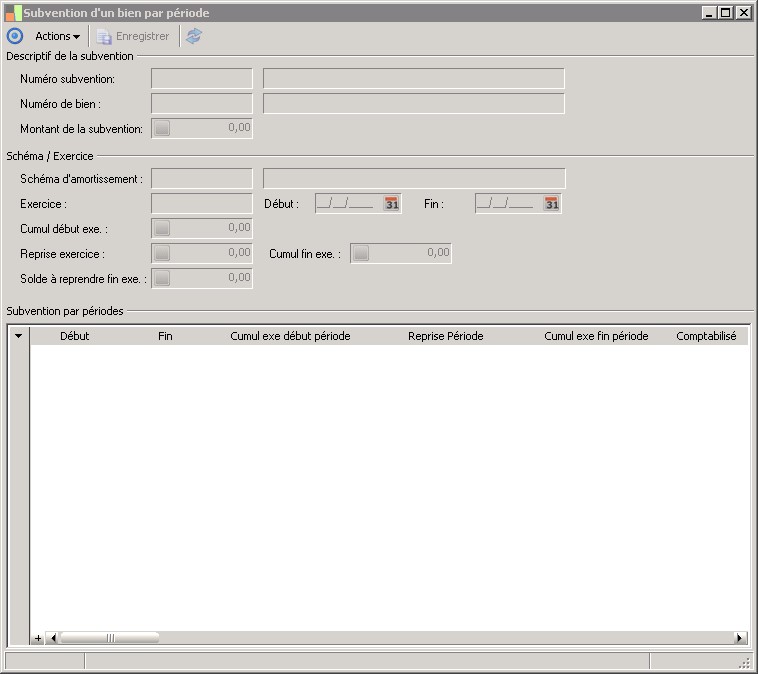Click the app icon in the title bar

tap(13, 13)
